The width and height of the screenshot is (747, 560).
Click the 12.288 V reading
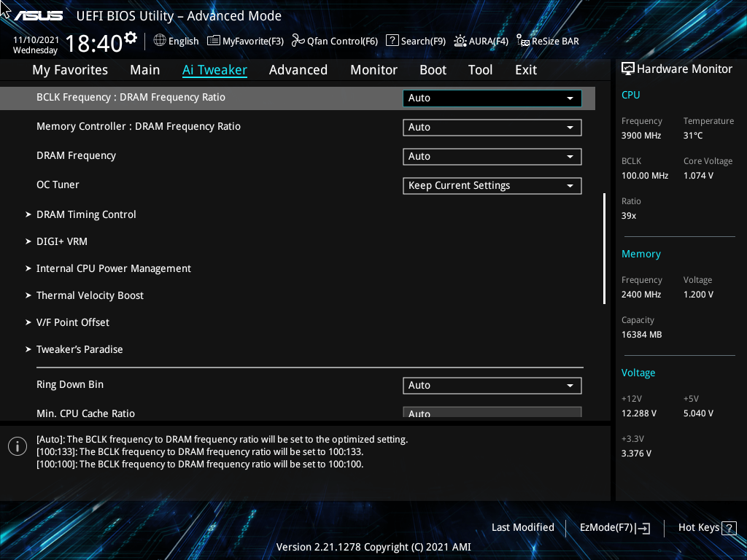pyautogui.click(x=638, y=413)
